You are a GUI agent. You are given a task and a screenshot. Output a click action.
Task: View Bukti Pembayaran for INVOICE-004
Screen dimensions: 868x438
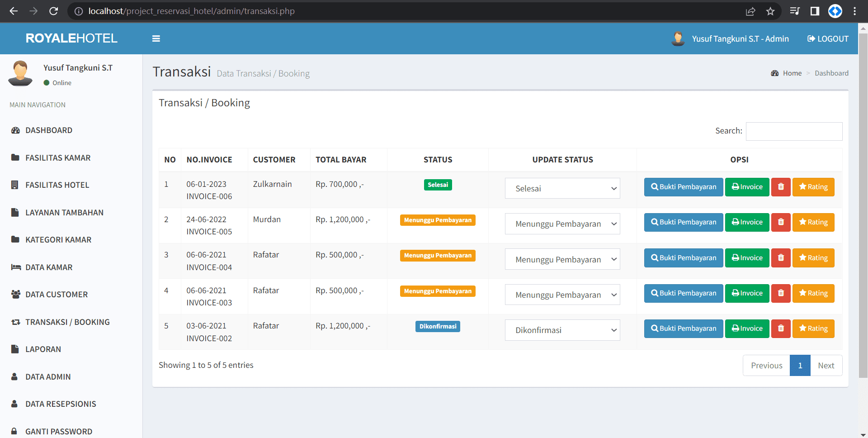pos(683,258)
